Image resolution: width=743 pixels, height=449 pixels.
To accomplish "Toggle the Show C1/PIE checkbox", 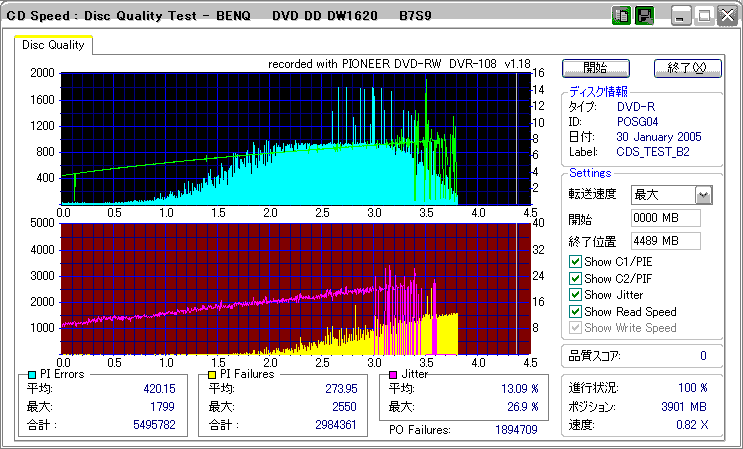I will 575,261.
